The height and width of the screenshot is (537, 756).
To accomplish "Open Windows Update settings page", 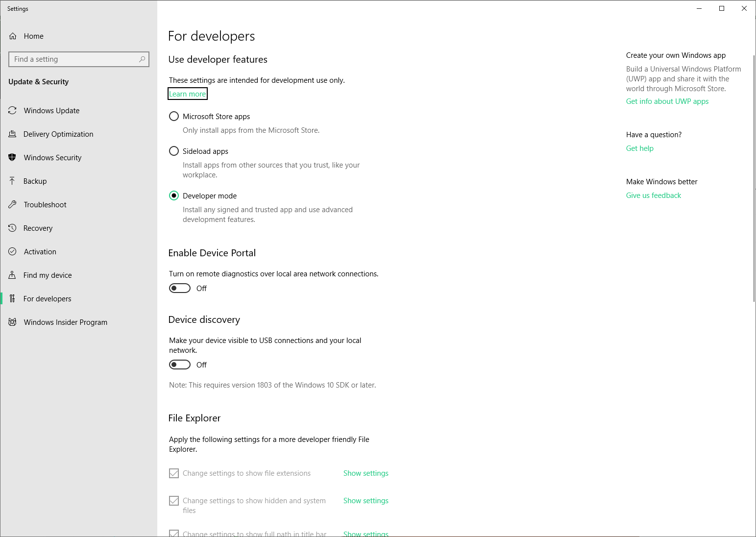I will [78, 111].
